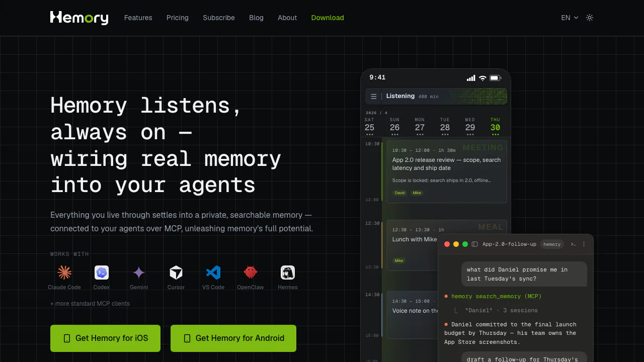Viewport: 644px width, 362px height.
Task: Select WED 29 in the week strip
Action: pos(470,126)
